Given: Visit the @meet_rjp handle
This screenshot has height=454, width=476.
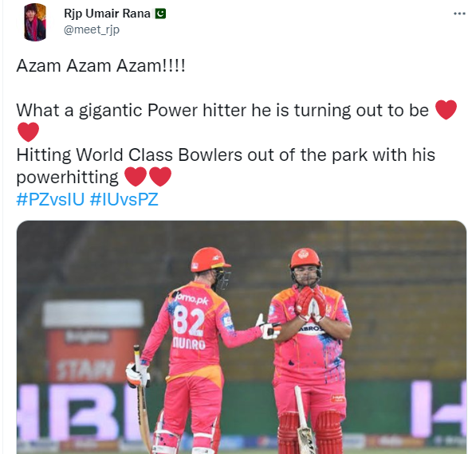Looking at the screenshot, I should pos(92,29).
